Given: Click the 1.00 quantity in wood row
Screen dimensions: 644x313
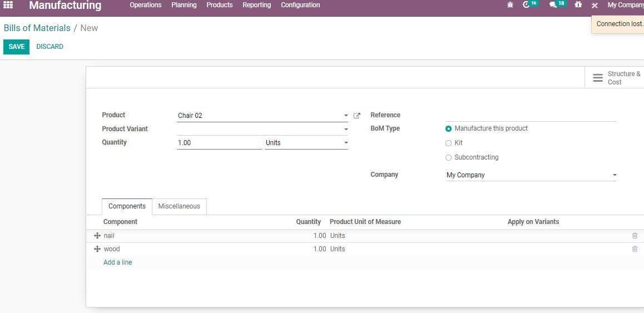Looking at the screenshot, I should 320,249.
